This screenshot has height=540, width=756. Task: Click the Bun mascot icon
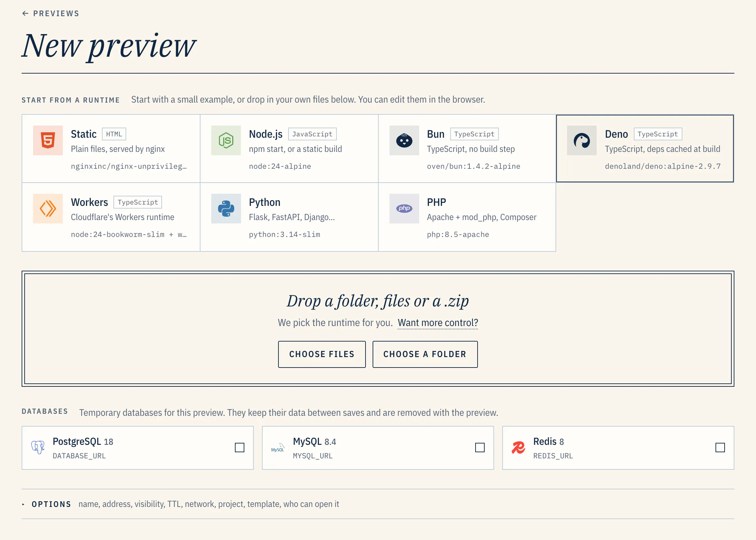click(404, 140)
